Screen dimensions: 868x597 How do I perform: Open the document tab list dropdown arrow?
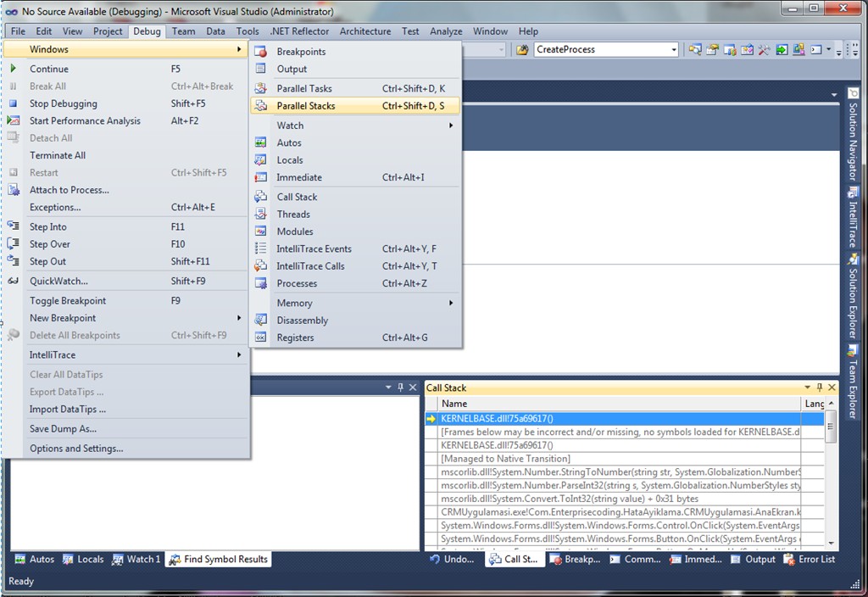click(834, 95)
